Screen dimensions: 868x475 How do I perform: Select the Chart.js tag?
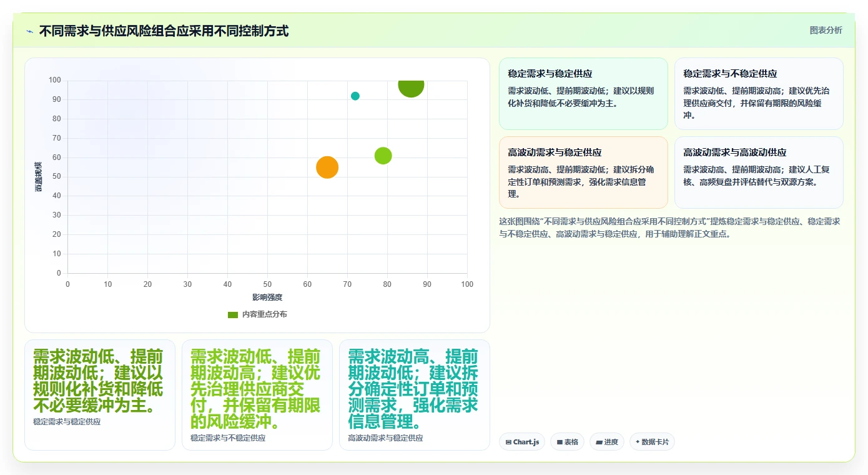pos(522,442)
